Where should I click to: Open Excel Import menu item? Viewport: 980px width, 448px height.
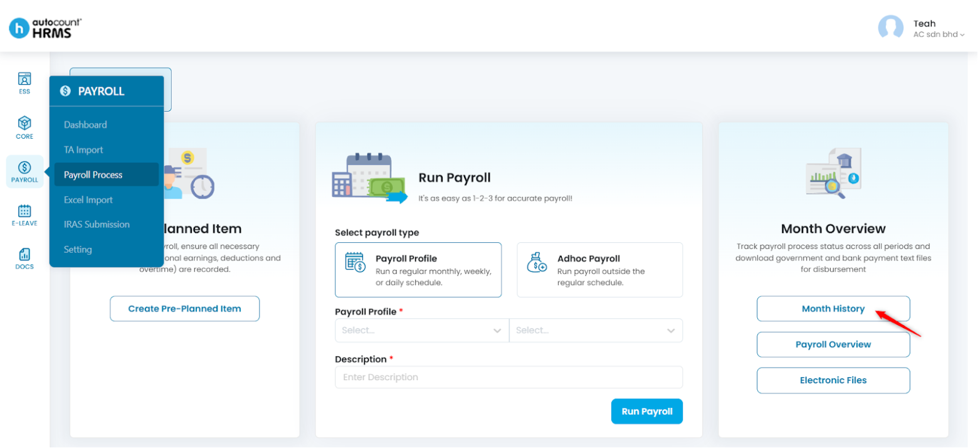point(88,200)
